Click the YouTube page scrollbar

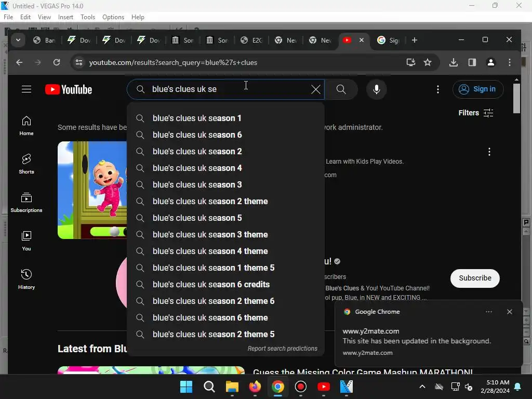516,99
